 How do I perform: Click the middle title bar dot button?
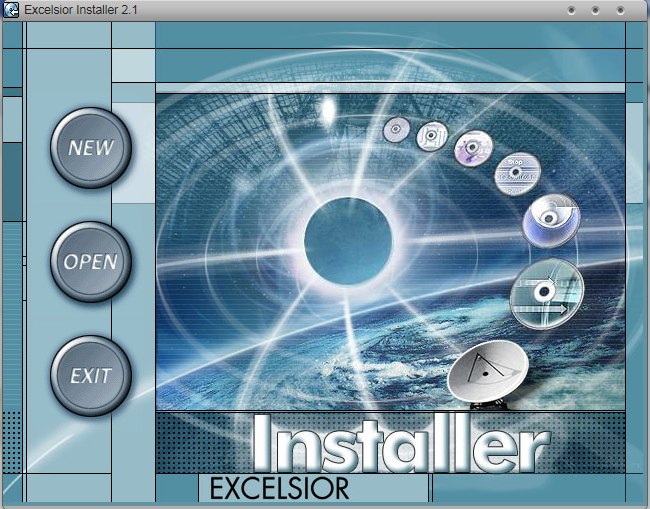[595, 10]
